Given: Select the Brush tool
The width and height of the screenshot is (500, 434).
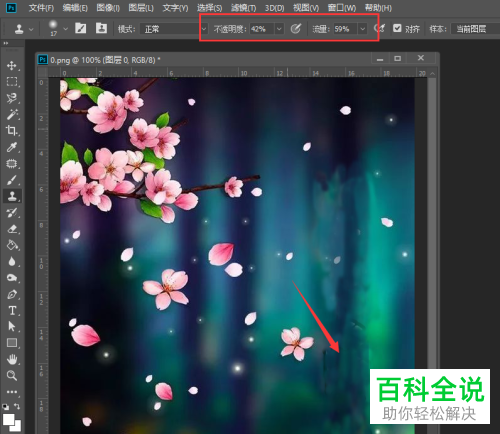Looking at the screenshot, I should (x=12, y=180).
